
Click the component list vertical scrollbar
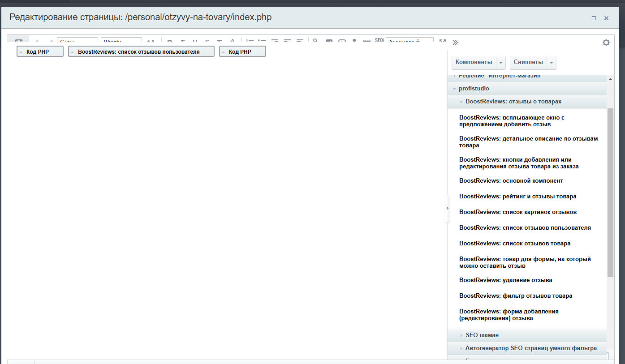[610, 193]
